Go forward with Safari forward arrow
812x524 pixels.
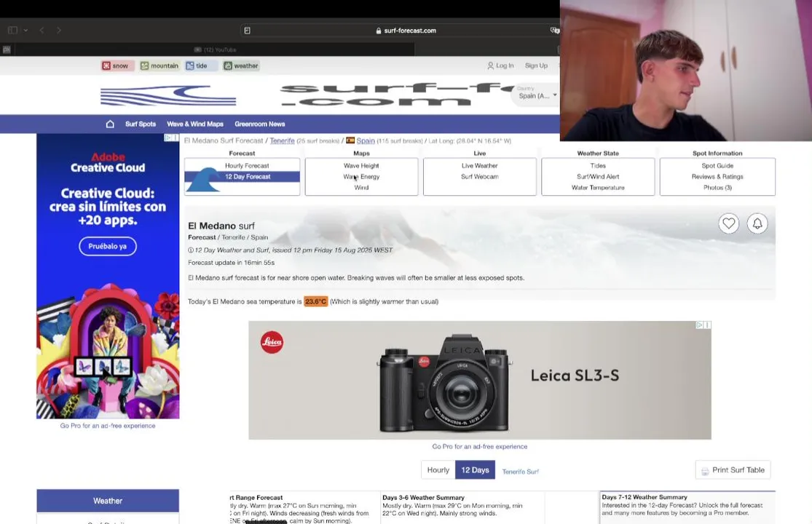59,31
